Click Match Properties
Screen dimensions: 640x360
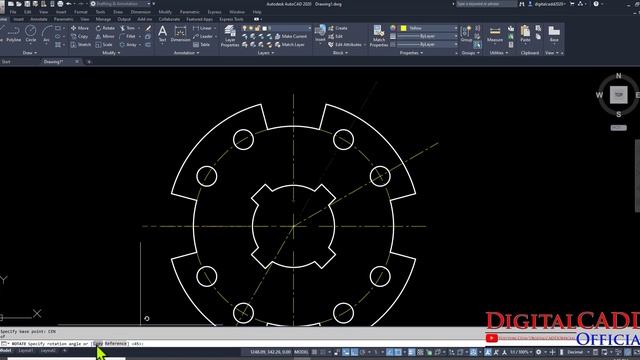click(x=379, y=36)
